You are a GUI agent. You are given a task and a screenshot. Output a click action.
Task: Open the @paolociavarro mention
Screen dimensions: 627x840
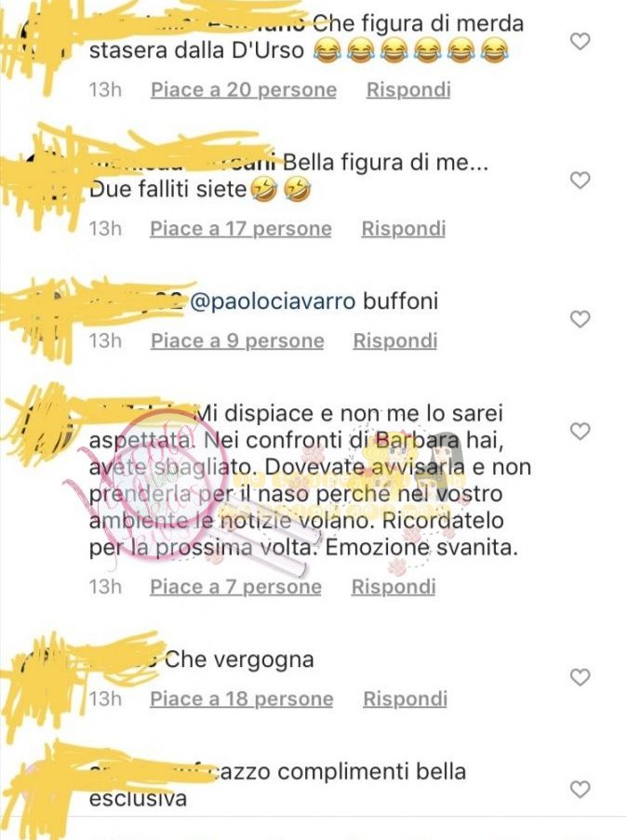pyautogui.click(x=273, y=301)
